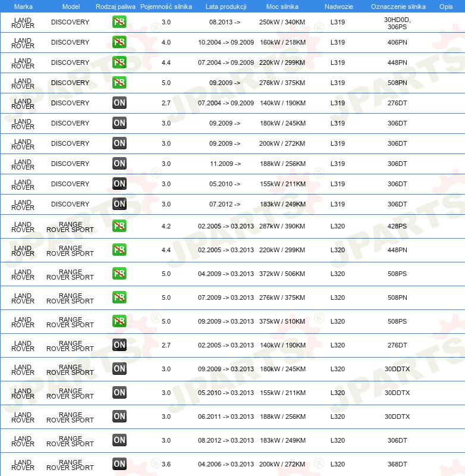
Task: Click power value 372kW / 506KM
Action: (282, 274)
